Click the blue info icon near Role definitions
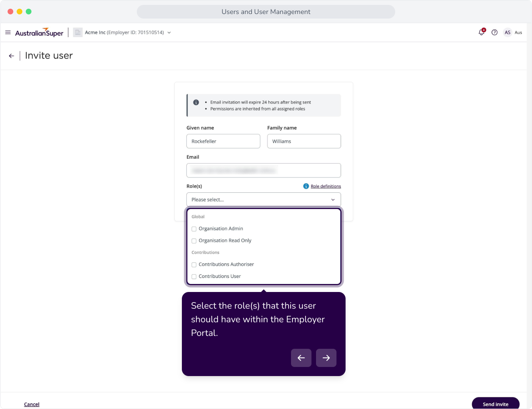The width and height of the screenshot is (532, 409). (x=306, y=186)
